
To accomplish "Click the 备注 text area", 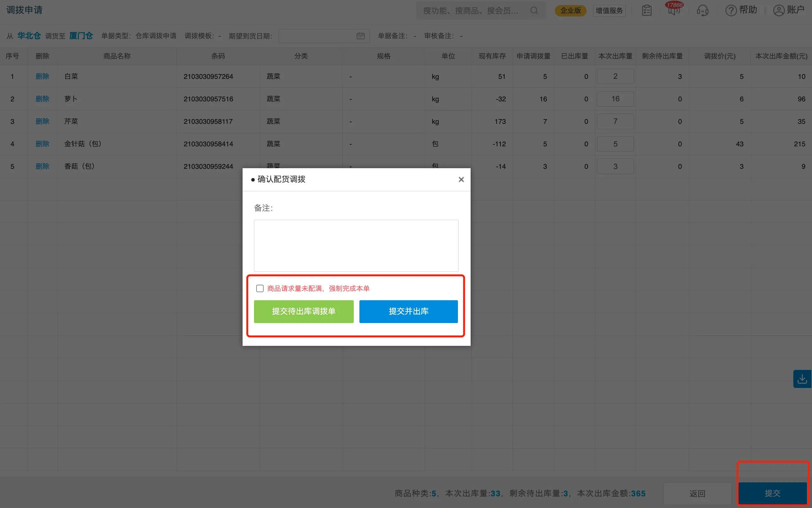I will tap(356, 245).
